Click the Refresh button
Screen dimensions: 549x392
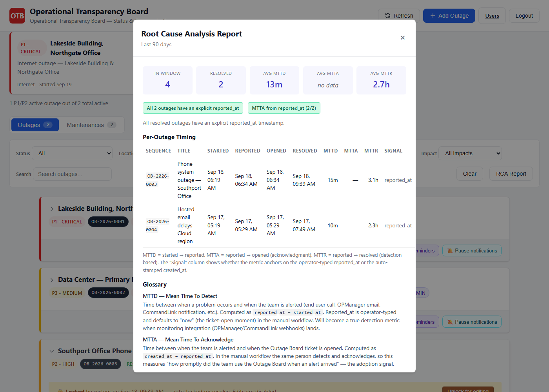(399, 16)
